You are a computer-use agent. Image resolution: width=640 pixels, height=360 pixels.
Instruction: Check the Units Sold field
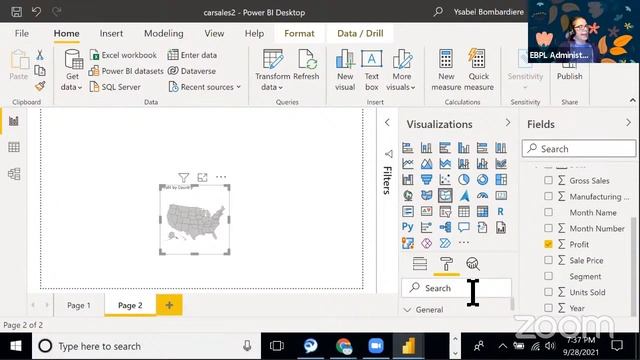pos(548,292)
